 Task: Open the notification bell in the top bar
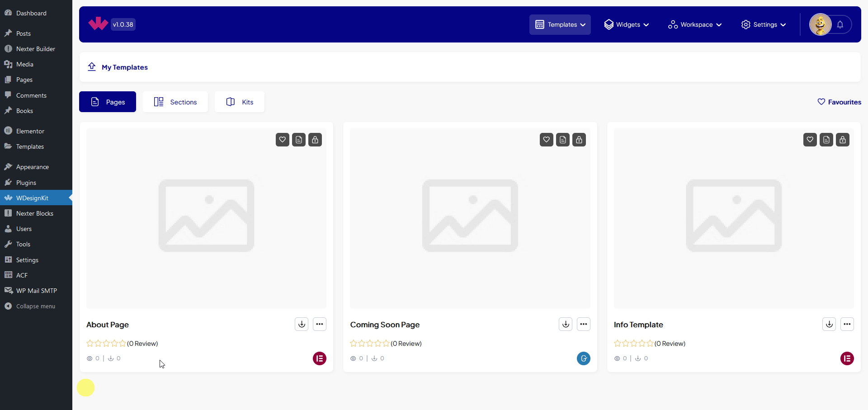[841, 24]
